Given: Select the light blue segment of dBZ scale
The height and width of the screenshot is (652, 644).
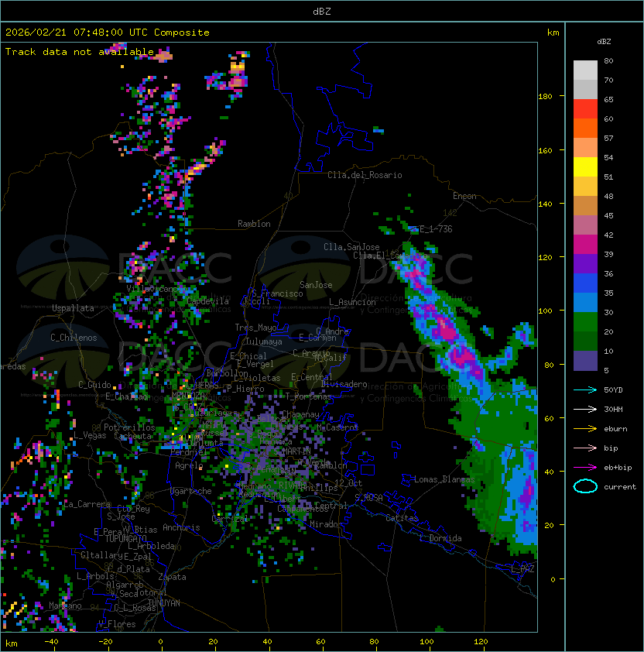Looking at the screenshot, I should click(x=585, y=302).
